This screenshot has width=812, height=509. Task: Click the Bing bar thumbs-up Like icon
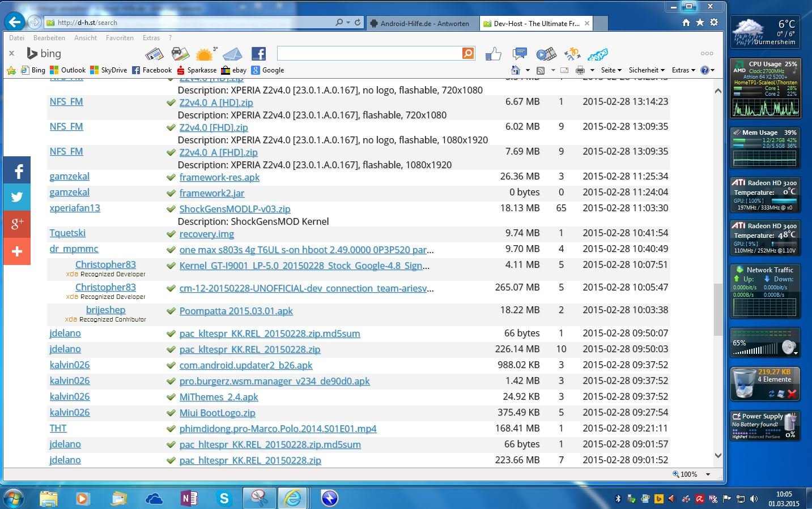[493, 54]
